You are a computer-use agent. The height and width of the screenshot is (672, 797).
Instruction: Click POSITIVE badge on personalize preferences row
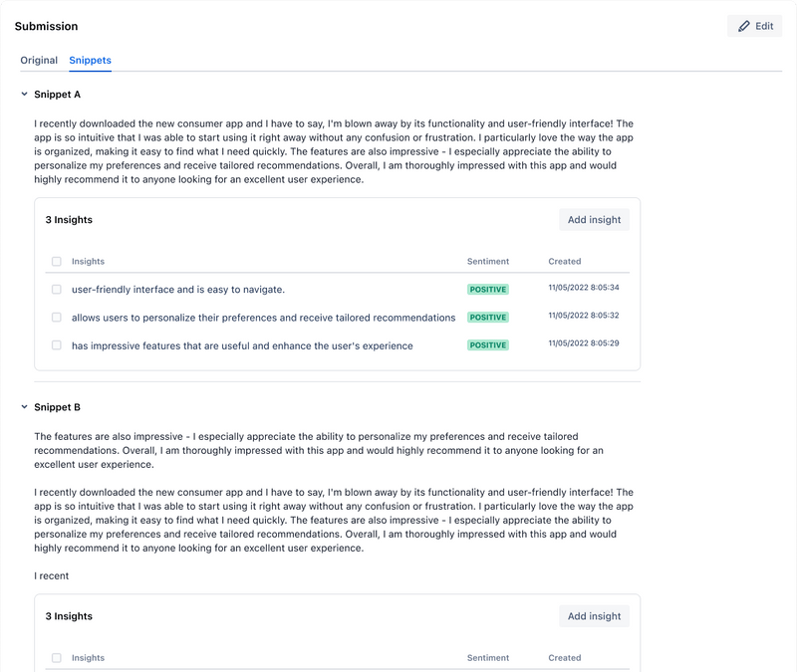coord(488,318)
